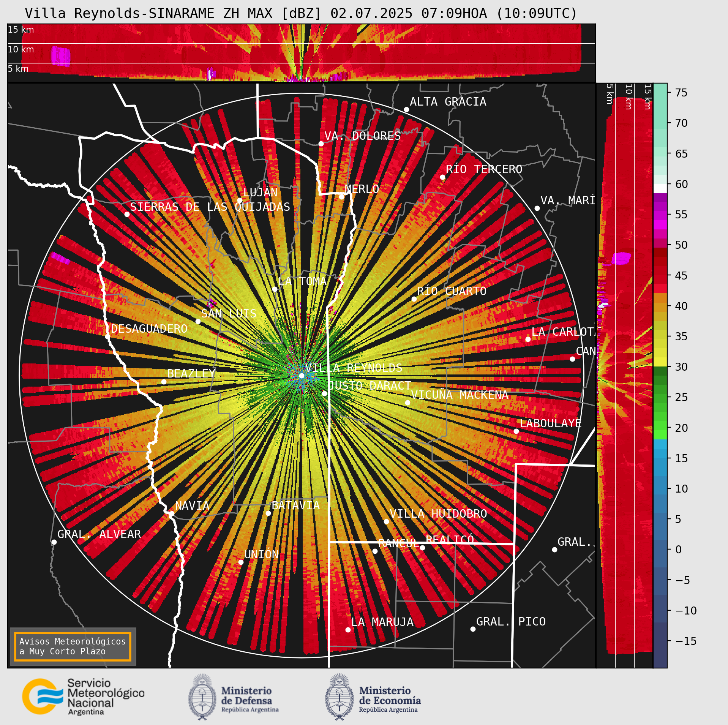Click the 10 km label in top cross-section
Image resolution: width=728 pixels, height=725 pixels.
(x=21, y=49)
